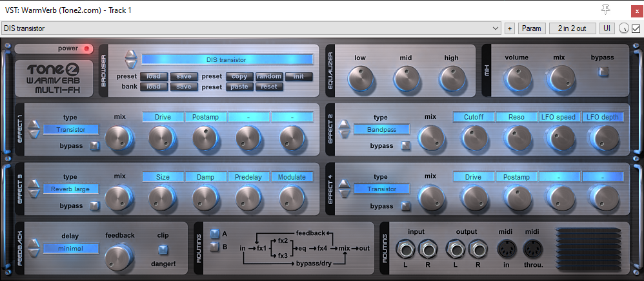This screenshot has height=281, width=644.
Task: Click the left input L jack
Action: click(405, 249)
